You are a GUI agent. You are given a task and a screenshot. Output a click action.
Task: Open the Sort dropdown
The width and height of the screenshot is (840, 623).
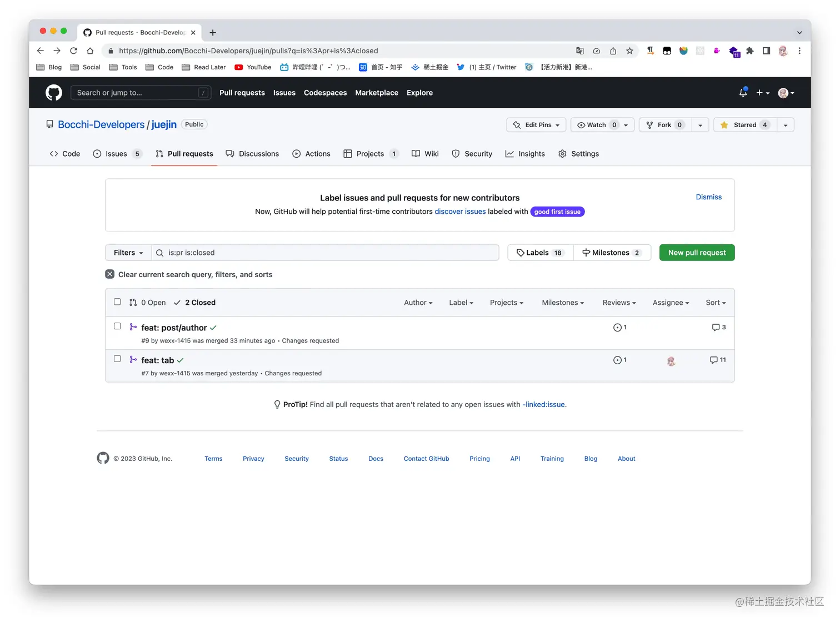716,303
